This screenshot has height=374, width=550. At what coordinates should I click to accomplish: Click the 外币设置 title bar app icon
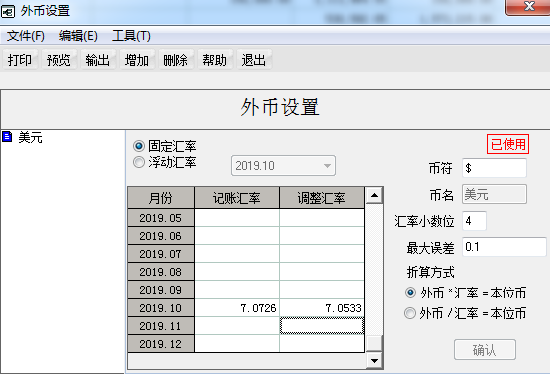8,11
